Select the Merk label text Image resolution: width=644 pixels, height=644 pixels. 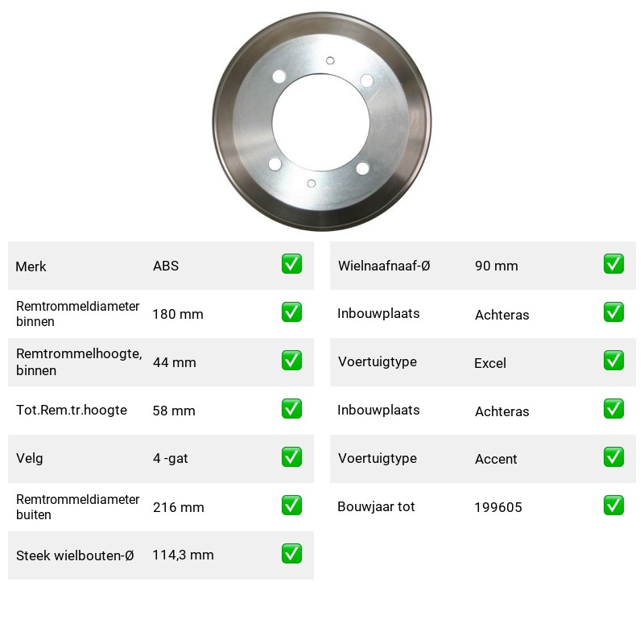click(31, 266)
